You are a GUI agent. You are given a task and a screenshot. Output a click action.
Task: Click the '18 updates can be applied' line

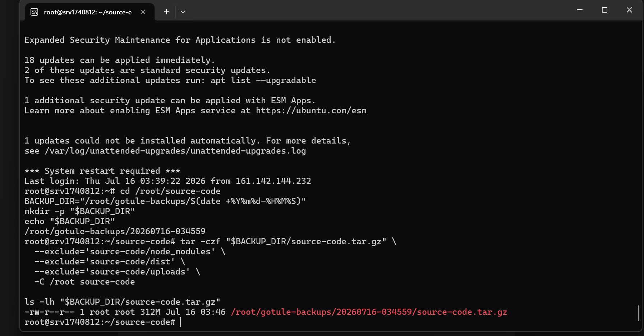click(x=119, y=60)
